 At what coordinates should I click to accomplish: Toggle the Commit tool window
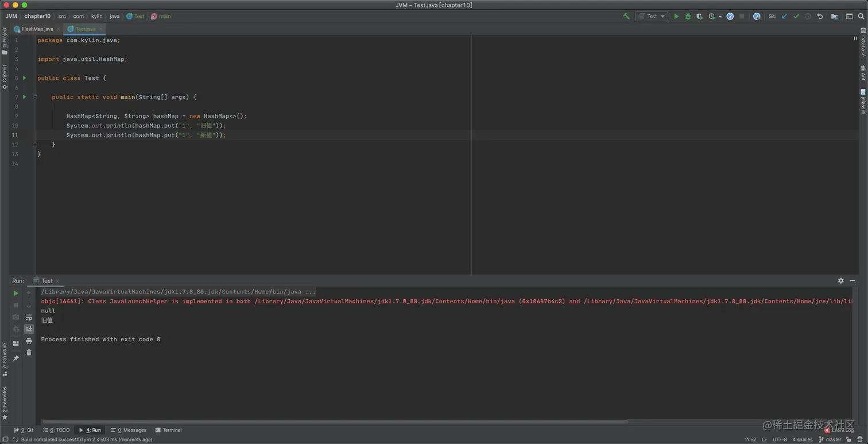pyautogui.click(x=5, y=76)
